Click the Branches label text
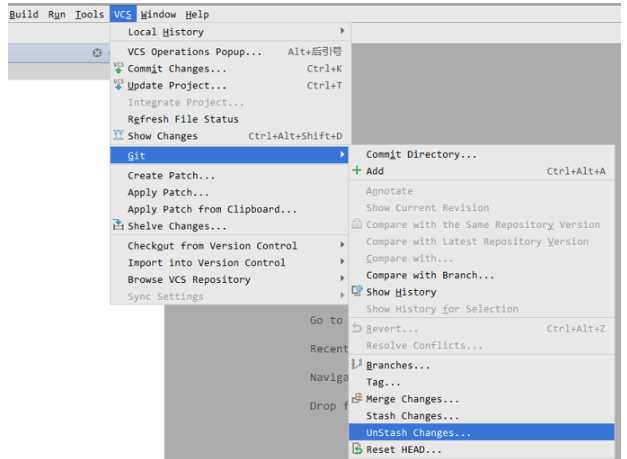The image size is (627, 459). 398,365
